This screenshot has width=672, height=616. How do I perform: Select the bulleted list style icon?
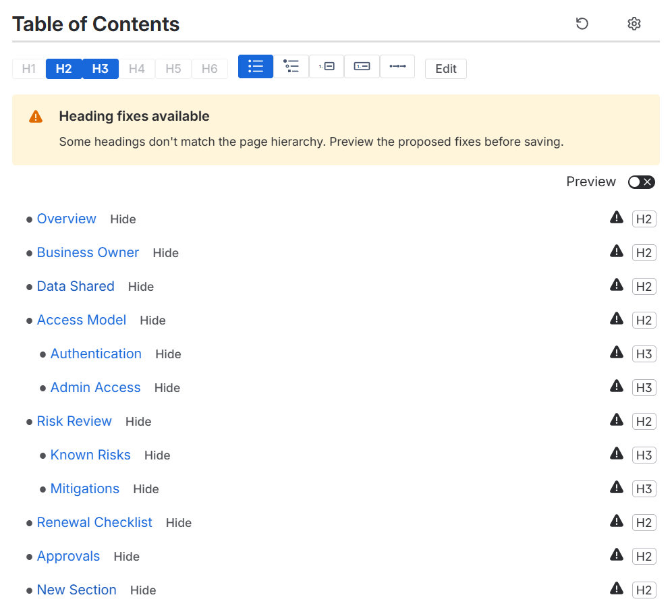(x=256, y=66)
